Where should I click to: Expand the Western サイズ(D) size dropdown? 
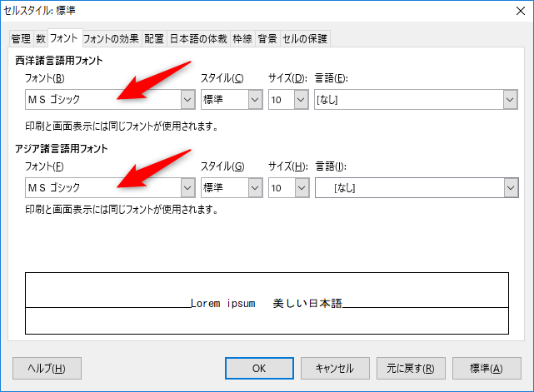click(x=300, y=99)
